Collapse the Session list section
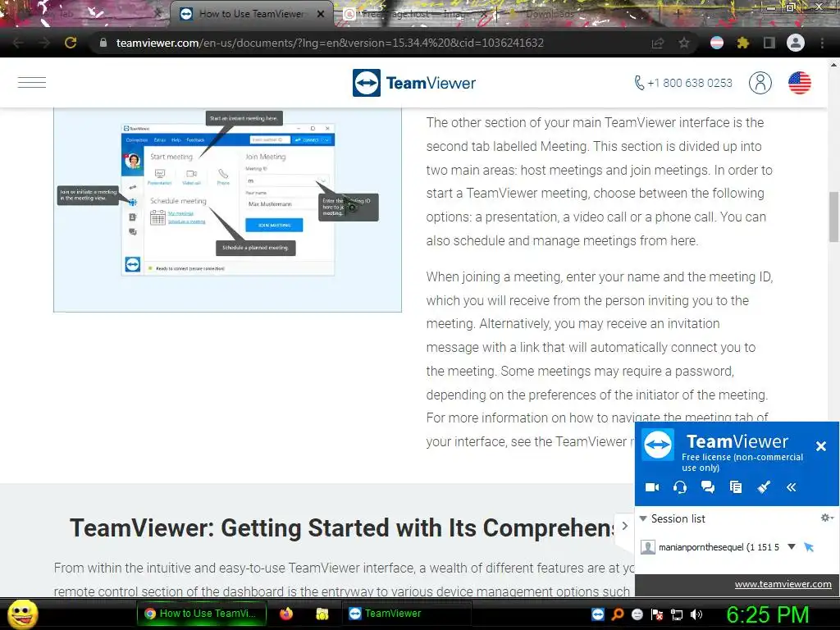 [x=643, y=518]
